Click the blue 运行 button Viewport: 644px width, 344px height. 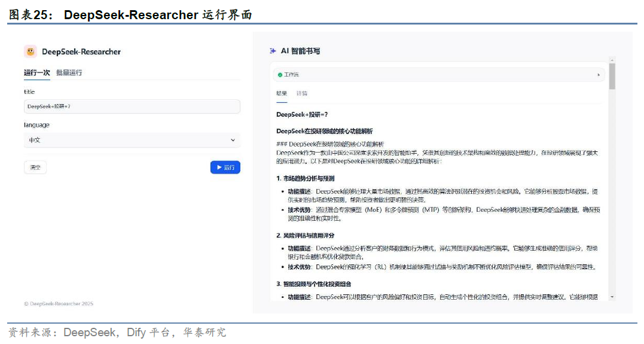(x=225, y=168)
